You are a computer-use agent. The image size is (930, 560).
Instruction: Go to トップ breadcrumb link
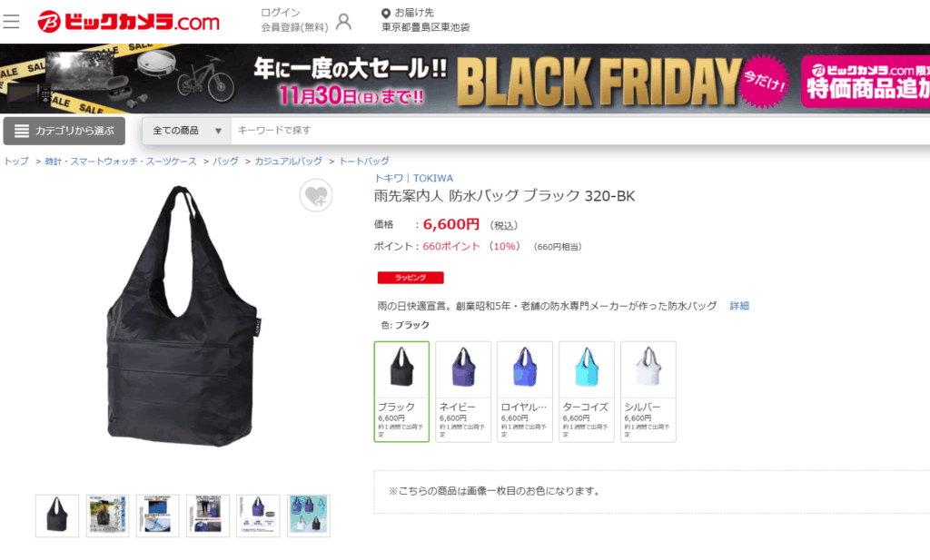coord(16,162)
